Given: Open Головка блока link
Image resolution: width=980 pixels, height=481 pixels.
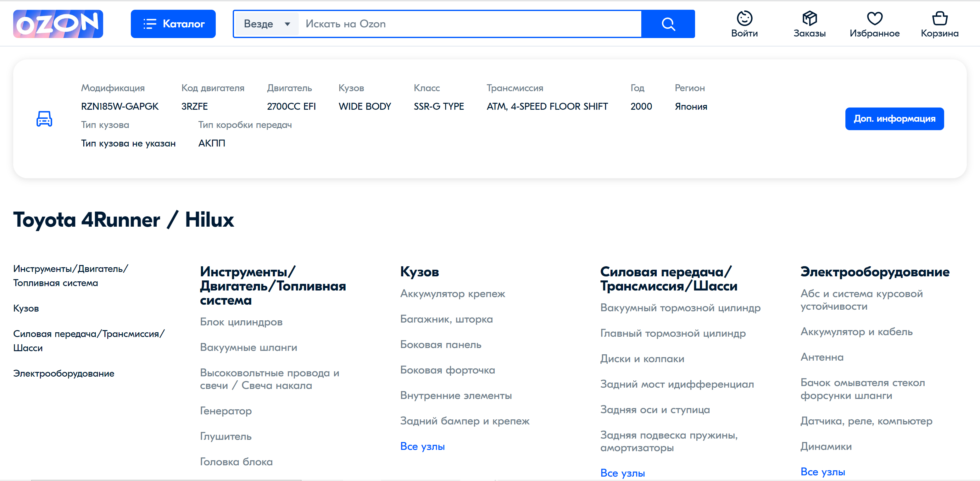Looking at the screenshot, I should point(236,462).
